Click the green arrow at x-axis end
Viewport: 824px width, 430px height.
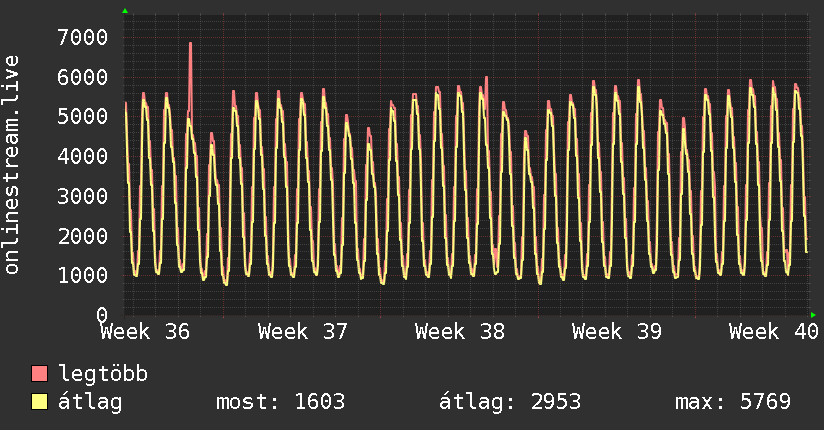point(813,315)
